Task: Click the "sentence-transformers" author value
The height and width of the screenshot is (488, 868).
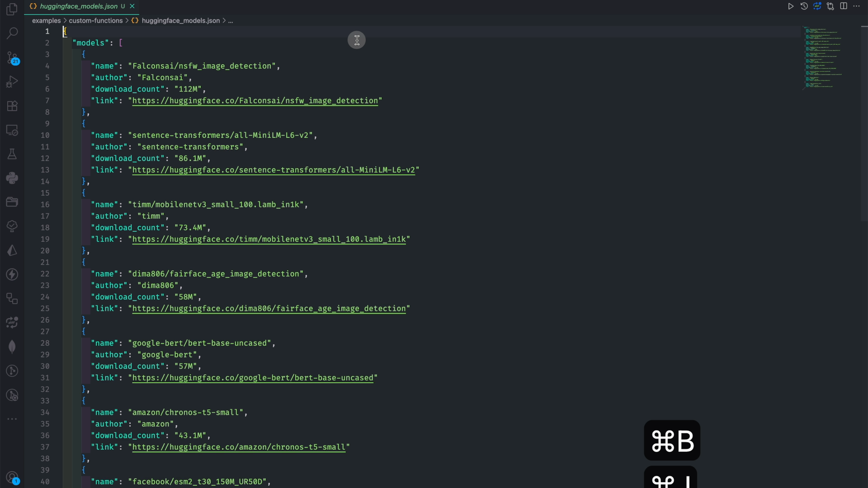Action: click(190, 147)
